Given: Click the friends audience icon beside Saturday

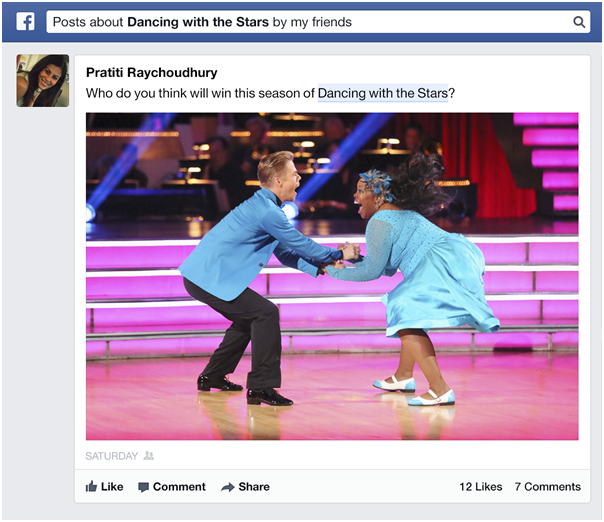Looking at the screenshot, I should (x=149, y=456).
